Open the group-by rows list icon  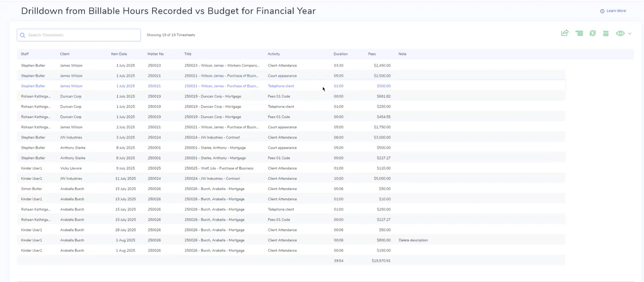[x=579, y=33]
